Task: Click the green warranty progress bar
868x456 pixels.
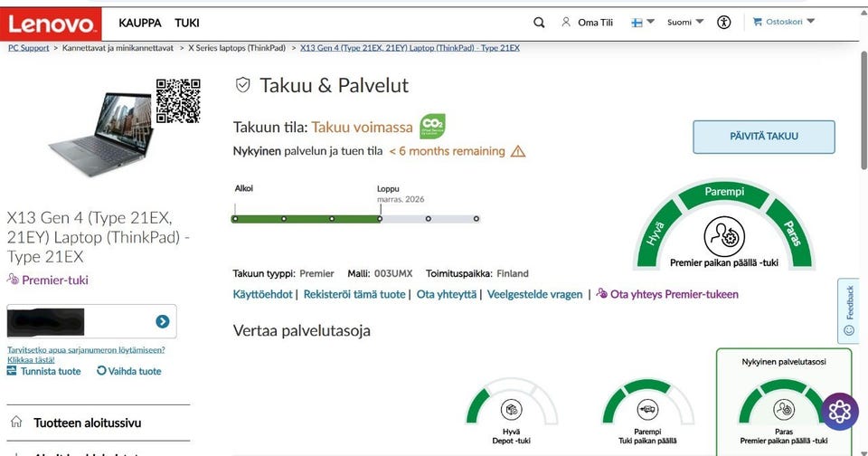Action: coord(307,219)
